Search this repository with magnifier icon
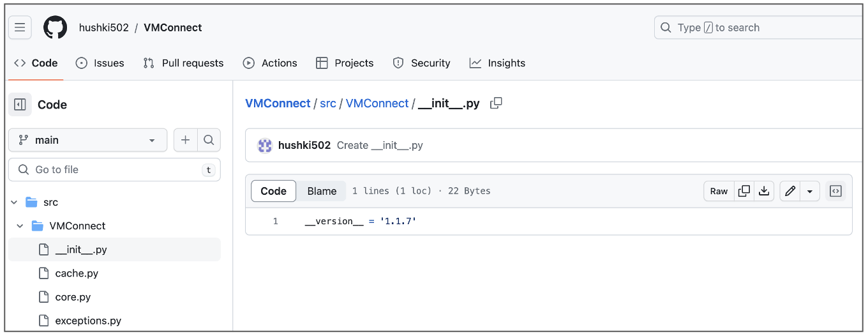This screenshot has height=336, width=868. [x=209, y=140]
